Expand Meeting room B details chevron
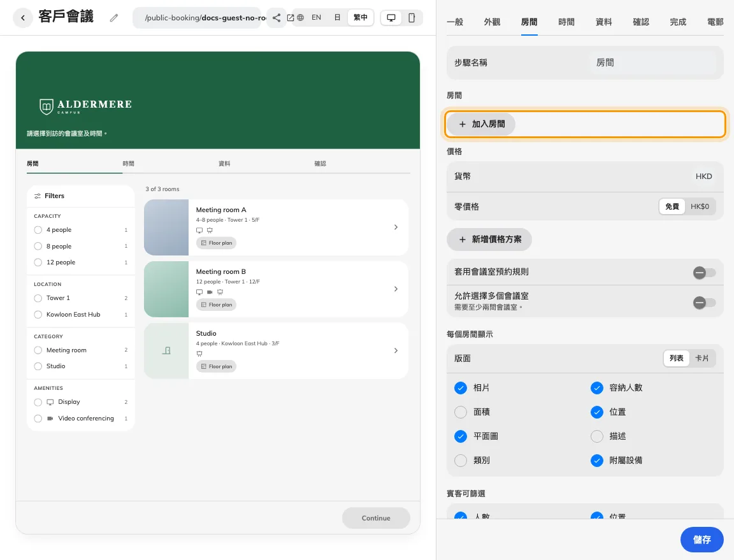Image resolution: width=734 pixels, height=560 pixels. point(396,289)
